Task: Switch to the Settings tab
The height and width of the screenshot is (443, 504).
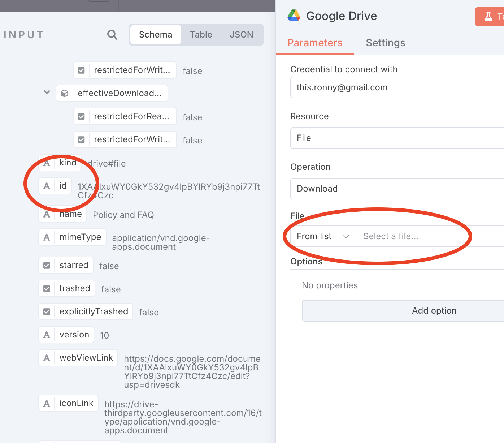Action: pyautogui.click(x=385, y=43)
